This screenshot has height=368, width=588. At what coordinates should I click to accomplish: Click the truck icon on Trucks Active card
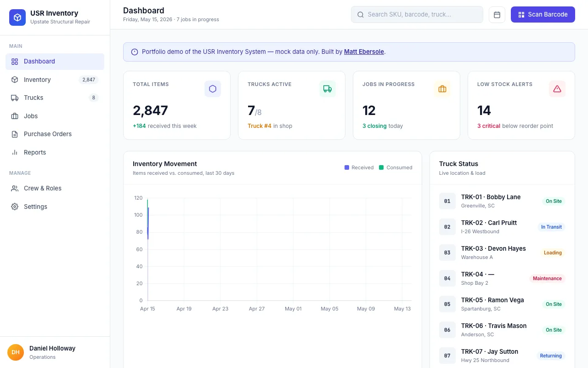click(328, 89)
